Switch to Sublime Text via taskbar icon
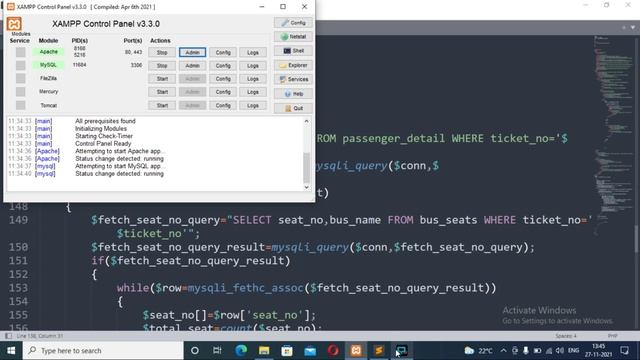The height and width of the screenshot is (360, 640). tap(379, 351)
